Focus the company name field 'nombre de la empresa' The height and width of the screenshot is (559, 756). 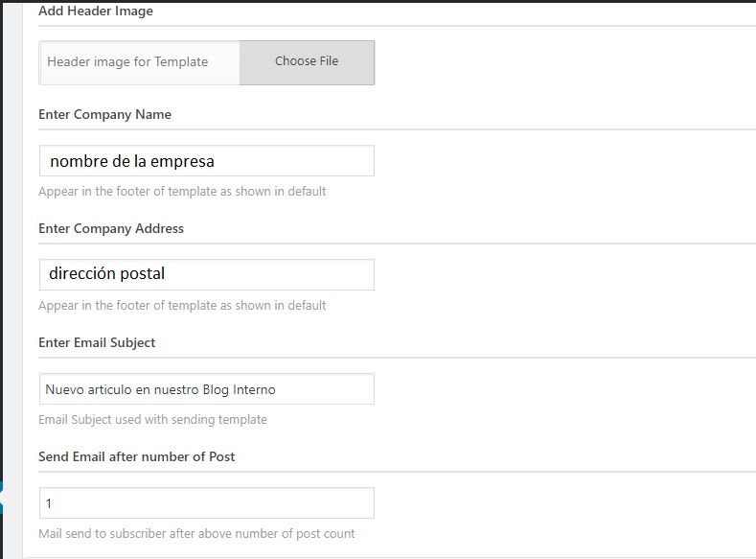point(207,161)
